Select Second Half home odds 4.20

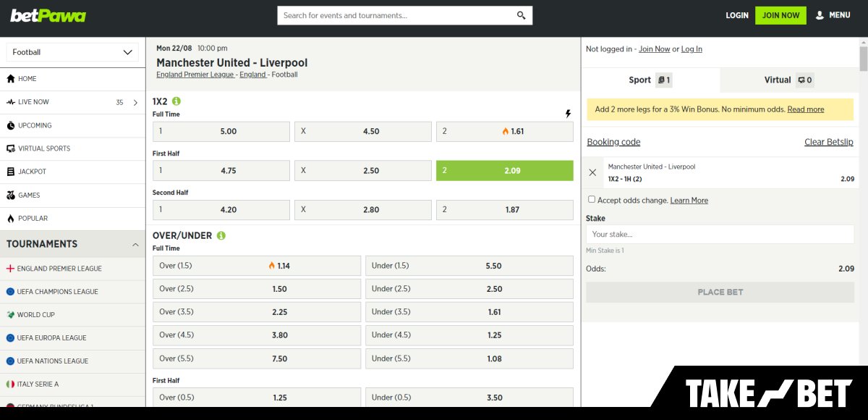pyautogui.click(x=221, y=209)
